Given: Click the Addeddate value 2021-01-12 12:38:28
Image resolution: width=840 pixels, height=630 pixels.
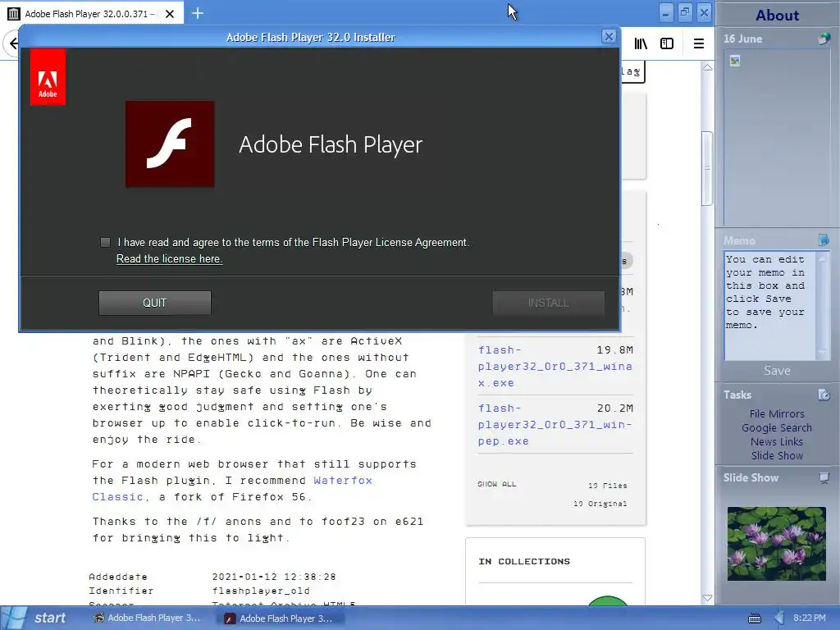Looking at the screenshot, I should [x=274, y=577].
